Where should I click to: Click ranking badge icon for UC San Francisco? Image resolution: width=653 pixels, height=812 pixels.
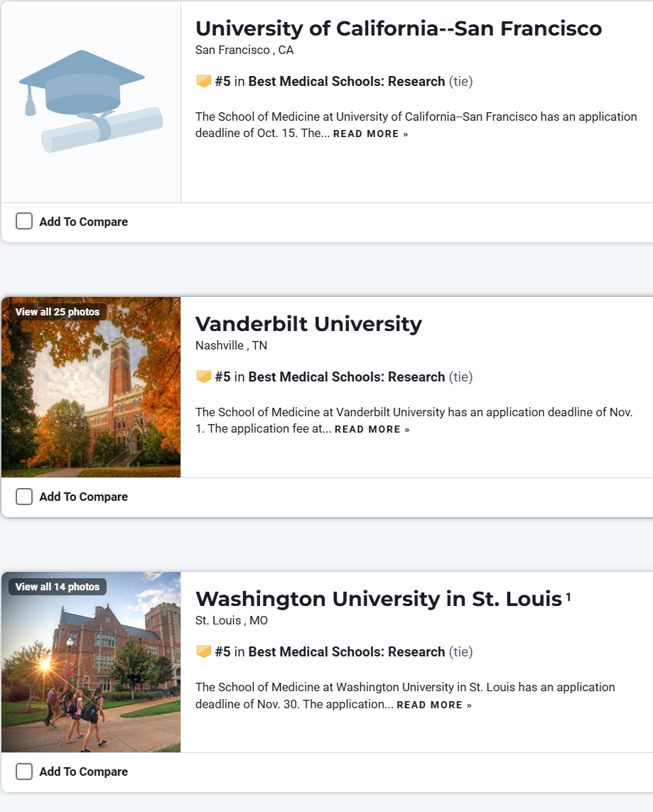tap(204, 82)
